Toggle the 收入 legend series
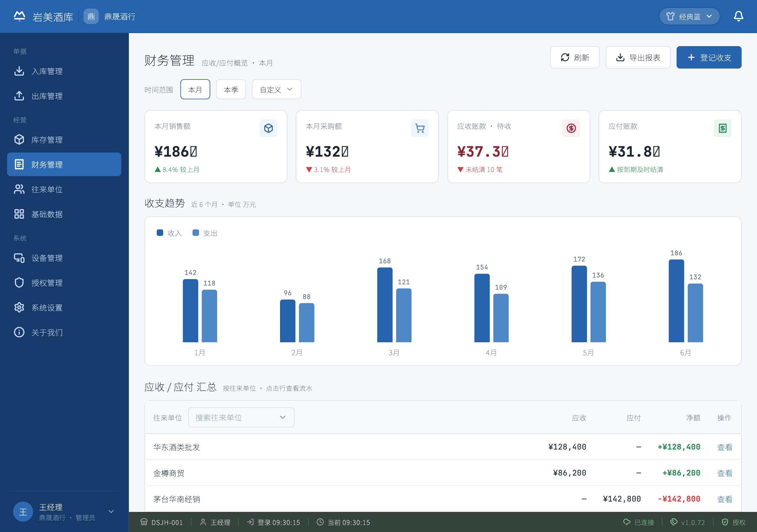 tap(169, 233)
